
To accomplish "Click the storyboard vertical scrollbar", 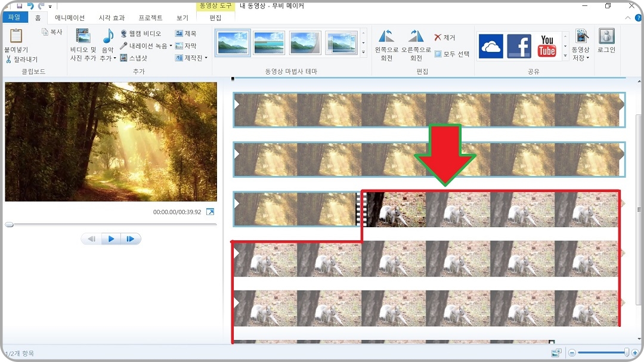I will 638,209.
